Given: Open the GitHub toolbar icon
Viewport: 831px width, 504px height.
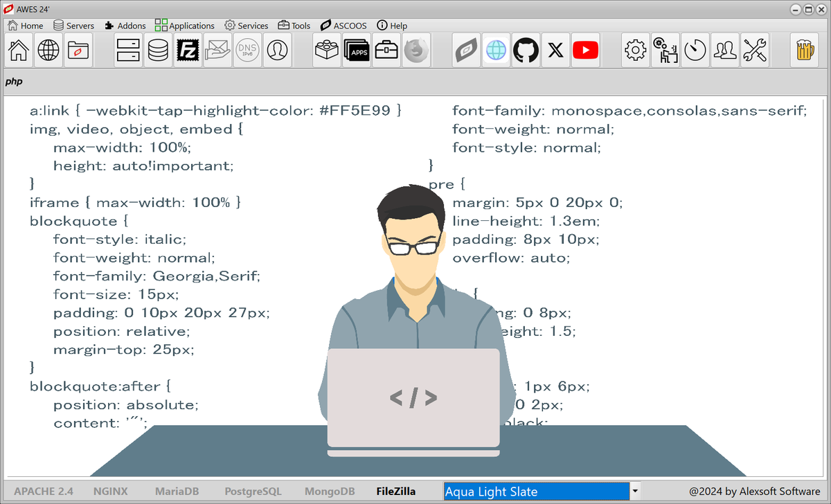Looking at the screenshot, I should pos(526,51).
